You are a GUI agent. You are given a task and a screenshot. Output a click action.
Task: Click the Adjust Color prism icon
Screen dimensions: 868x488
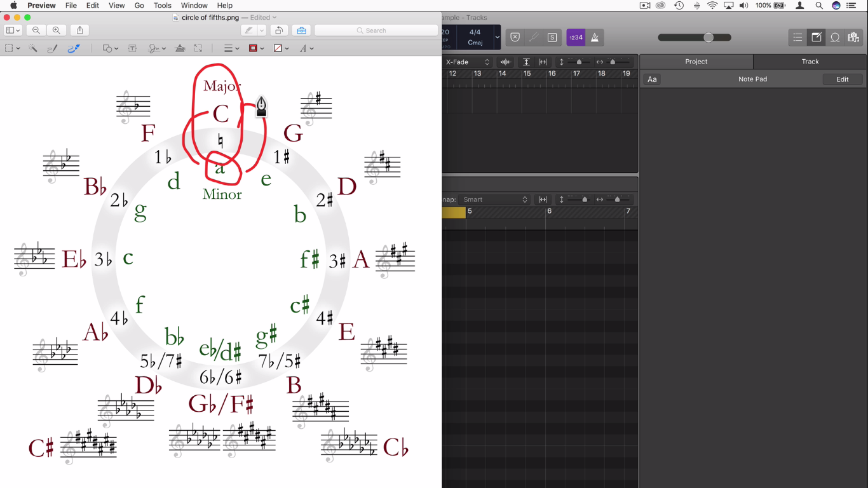180,48
